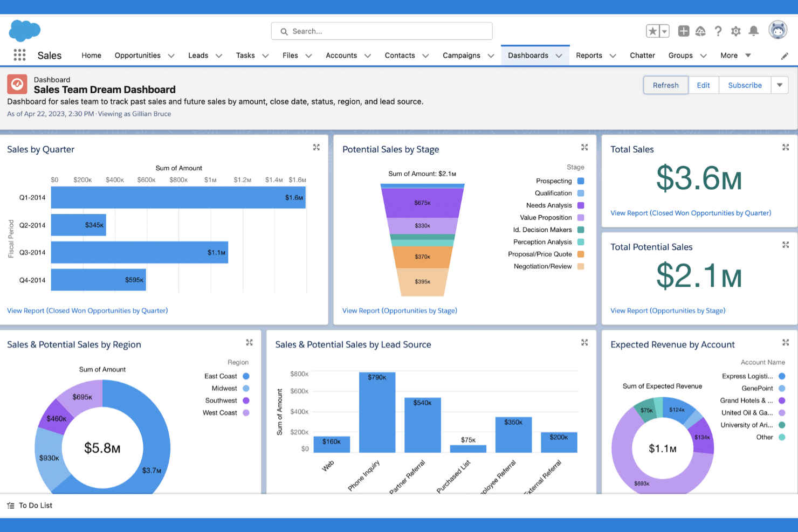The image size is (798, 532).
Task: Open Global Actions with the plus icon
Action: [683, 31]
